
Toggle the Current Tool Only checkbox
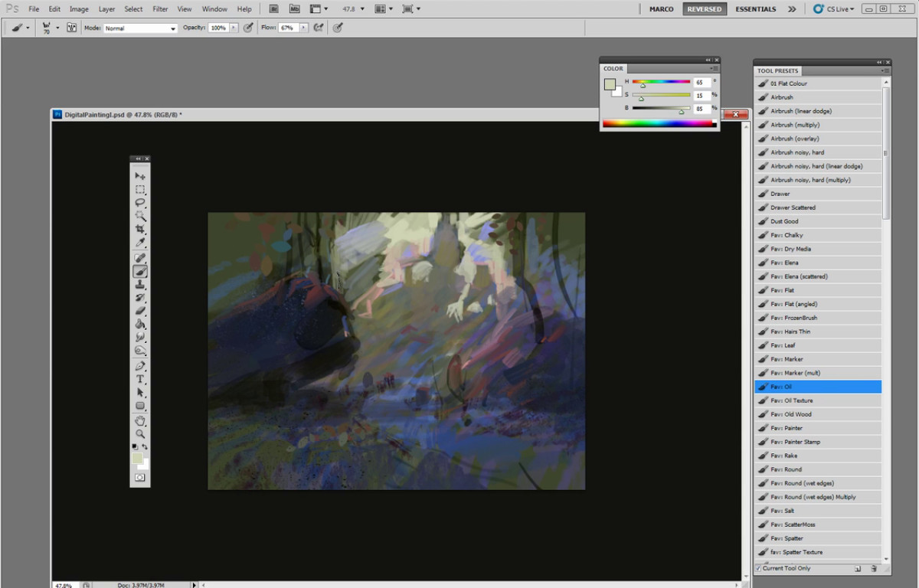point(759,568)
